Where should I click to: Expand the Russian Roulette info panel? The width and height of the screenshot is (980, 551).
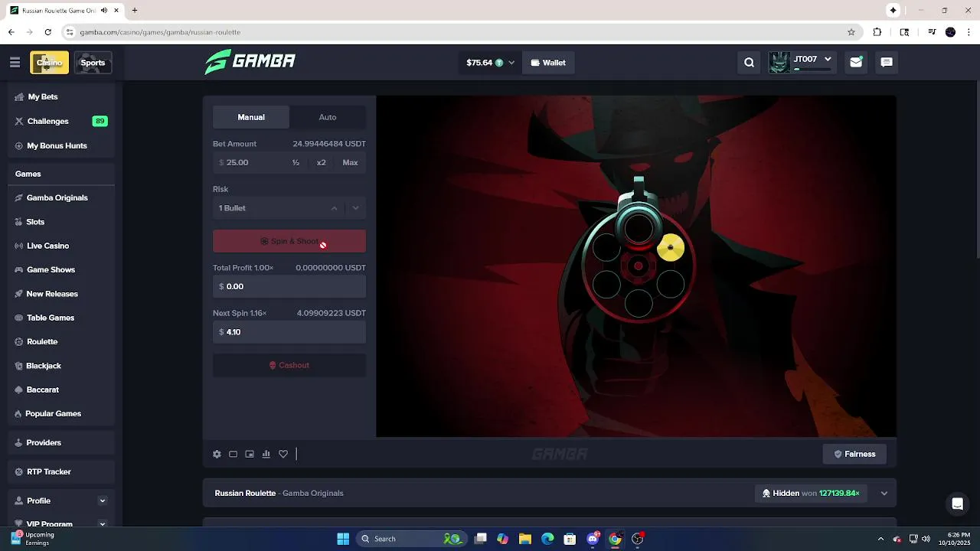884,494
